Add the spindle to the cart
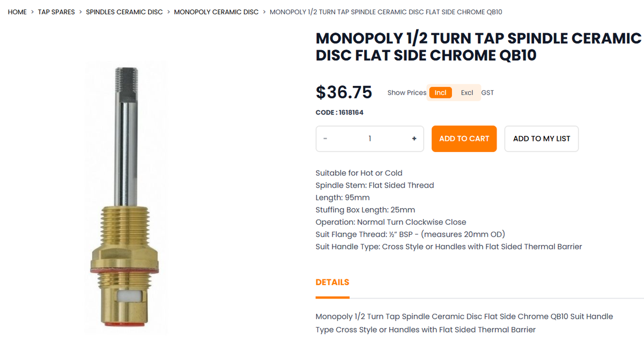The height and width of the screenshot is (338, 644). tap(463, 139)
